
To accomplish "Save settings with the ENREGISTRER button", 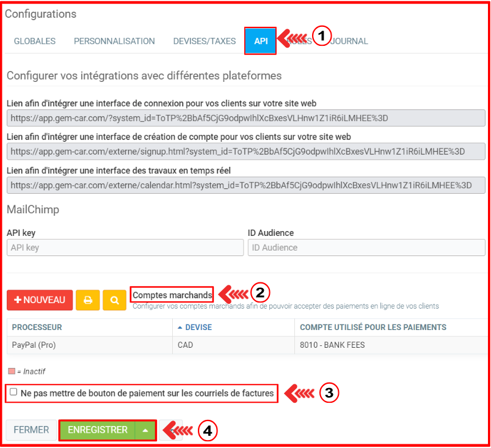I will [x=98, y=430].
